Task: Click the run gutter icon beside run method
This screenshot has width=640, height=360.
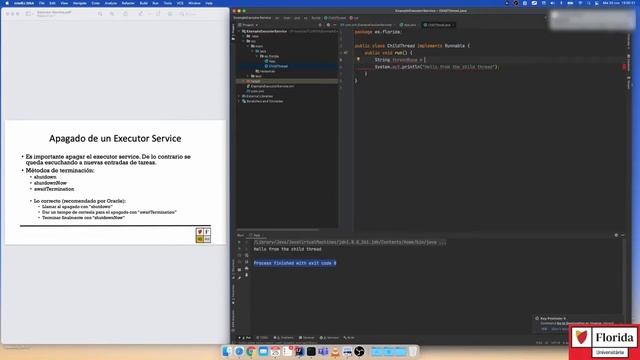Action: [346, 53]
